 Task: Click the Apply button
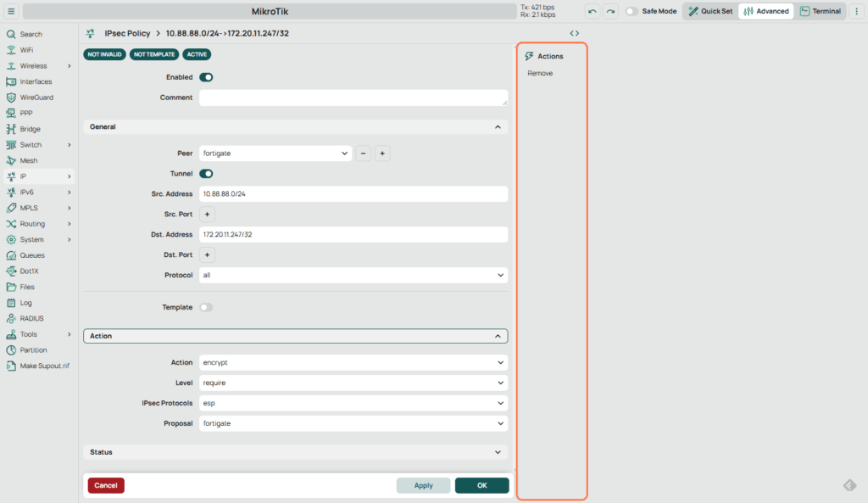[x=424, y=486]
